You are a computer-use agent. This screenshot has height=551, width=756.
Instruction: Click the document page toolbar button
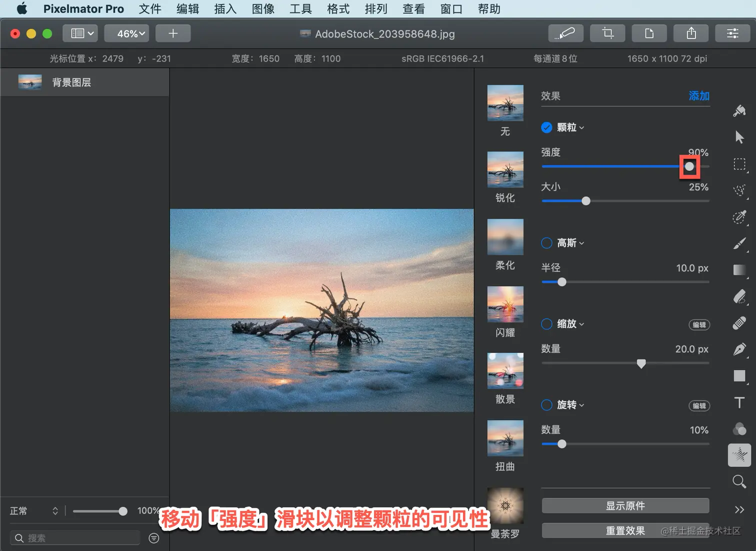coord(649,33)
